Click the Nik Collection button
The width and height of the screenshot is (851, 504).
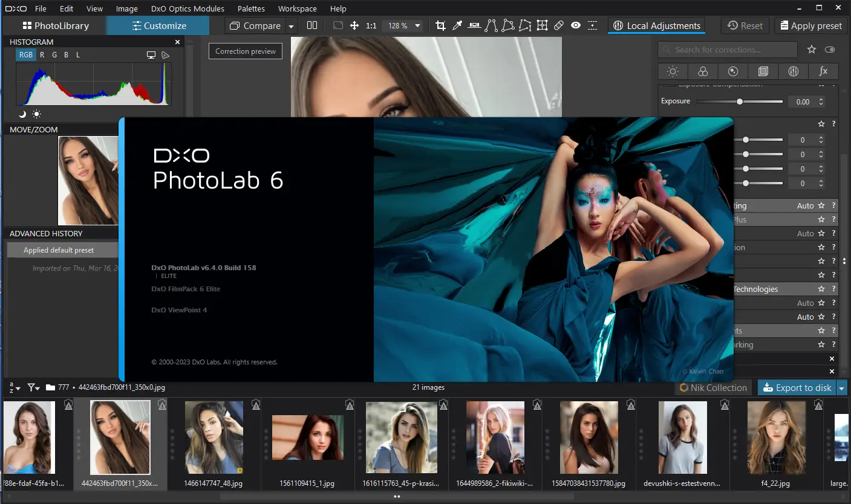[x=713, y=388]
